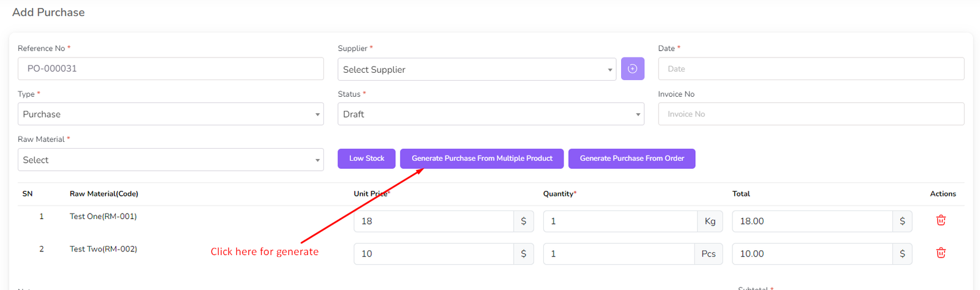Screen dimensions: 980x290
Task: Click the Test One(RM-001) material name
Action: (x=103, y=217)
